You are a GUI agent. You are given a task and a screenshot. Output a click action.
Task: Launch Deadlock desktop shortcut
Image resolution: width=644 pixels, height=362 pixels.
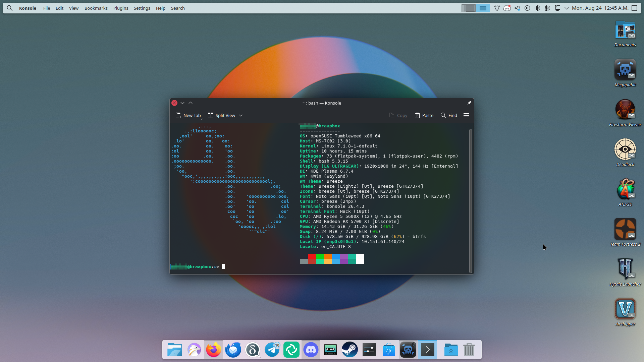click(x=625, y=153)
